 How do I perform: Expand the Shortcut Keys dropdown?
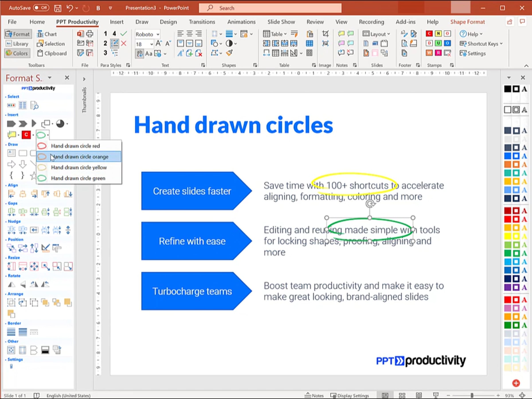[481, 44]
